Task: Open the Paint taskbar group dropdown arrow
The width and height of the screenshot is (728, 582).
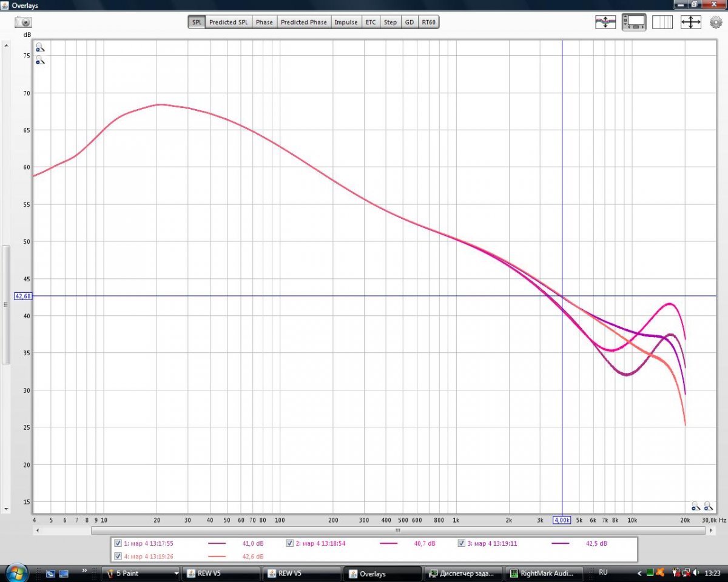Action: 176,574
